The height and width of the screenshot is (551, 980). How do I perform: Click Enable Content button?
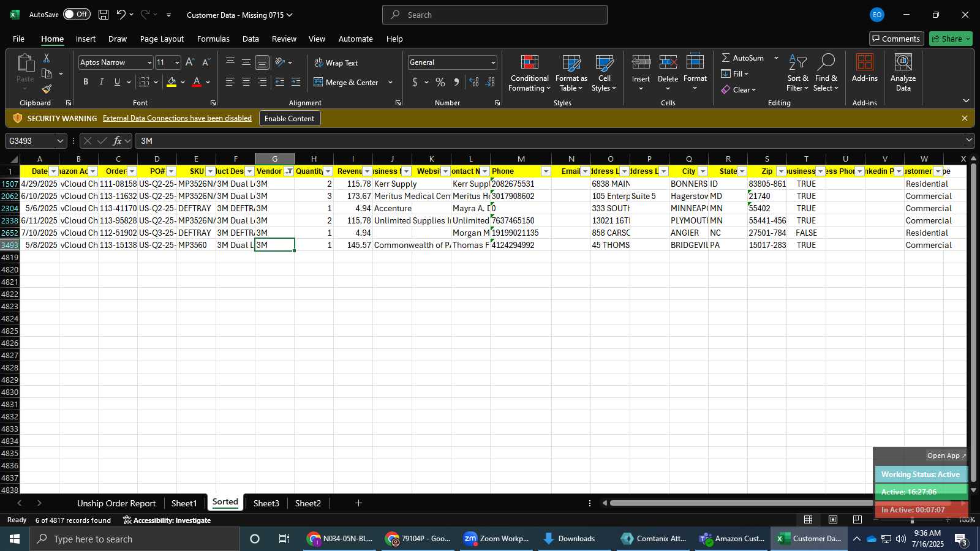[289, 118]
